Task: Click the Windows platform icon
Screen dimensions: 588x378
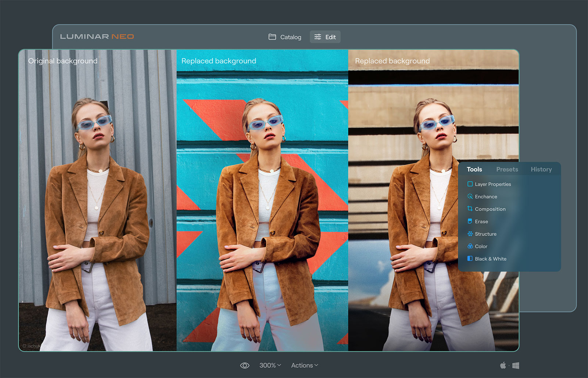Action: click(x=516, y=366)
